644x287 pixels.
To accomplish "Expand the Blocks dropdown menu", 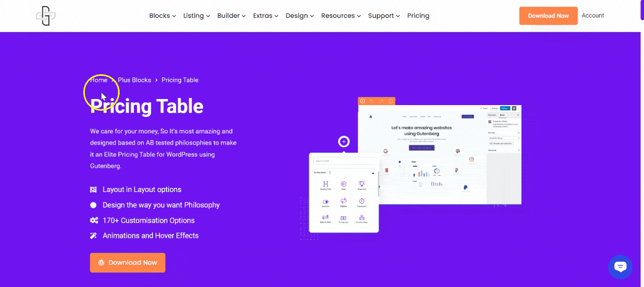I will 163,16.
